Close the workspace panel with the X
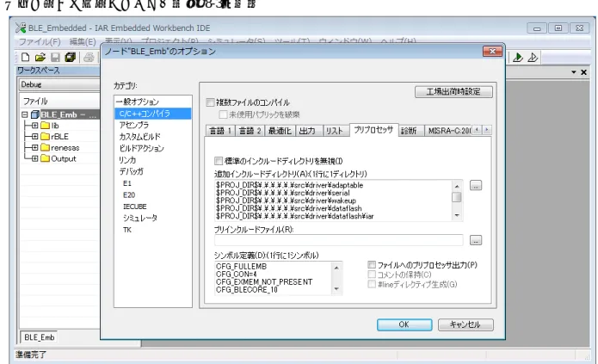The height and width of the screenshot is (364, 598). coord(583,72)
